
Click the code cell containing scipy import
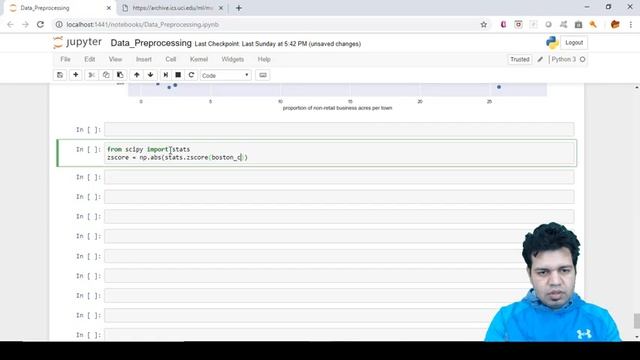pyautogui.click(x=339, y=153)
